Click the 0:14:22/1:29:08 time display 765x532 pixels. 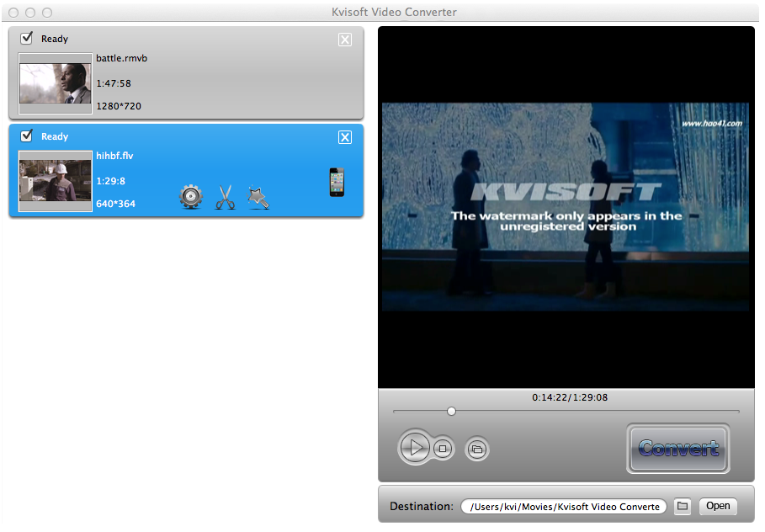[x=570, y=397]
